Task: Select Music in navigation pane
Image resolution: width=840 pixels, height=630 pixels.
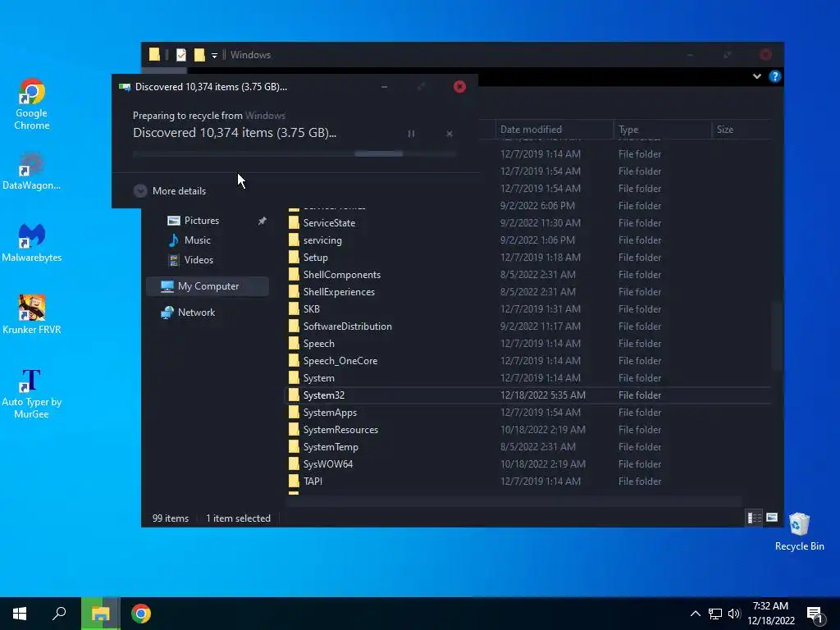Action: 197,240
